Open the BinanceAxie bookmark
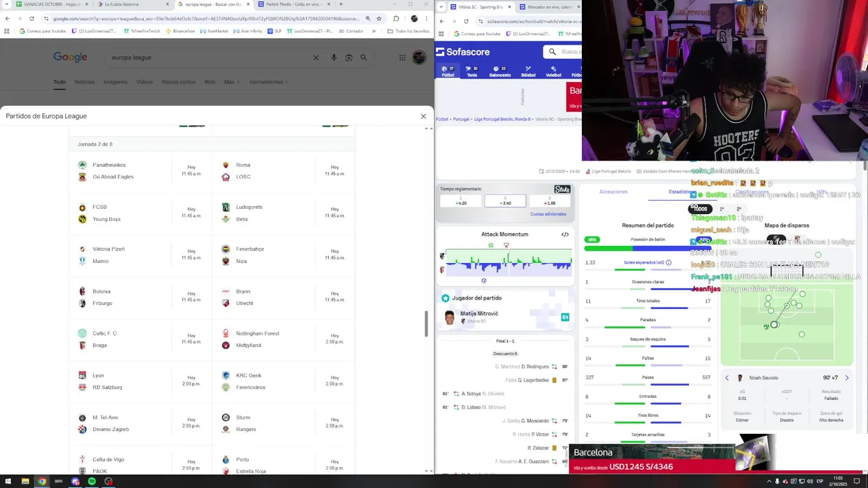868x488 pixels. [x=181, y=31]
